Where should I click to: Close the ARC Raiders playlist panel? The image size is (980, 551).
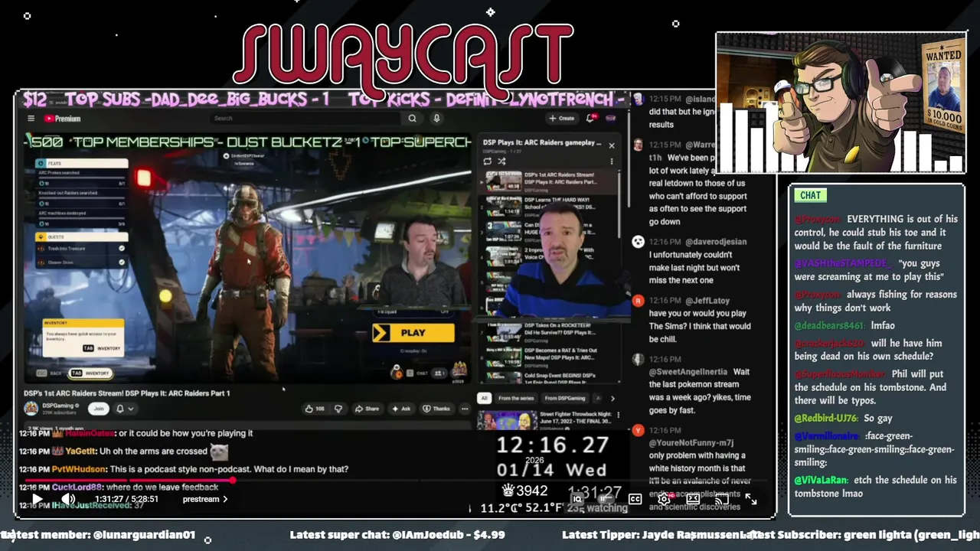click(611, 145)
